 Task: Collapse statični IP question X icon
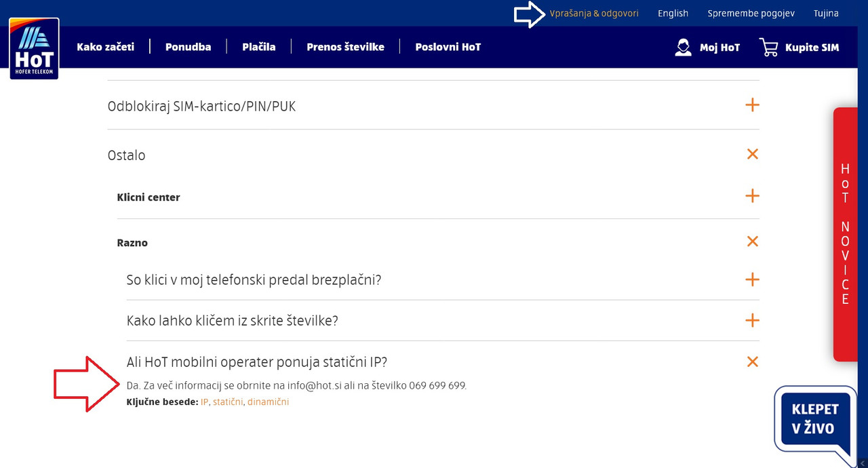(x=752, y=362)
